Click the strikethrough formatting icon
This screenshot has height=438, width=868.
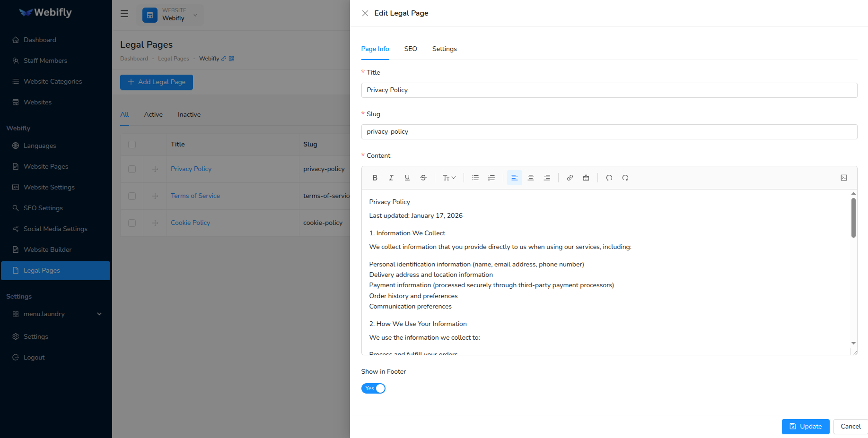point(423,178)
